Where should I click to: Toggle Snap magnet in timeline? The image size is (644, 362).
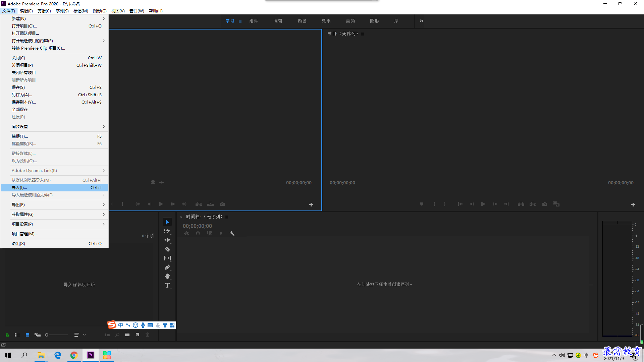tap(198, 233)
